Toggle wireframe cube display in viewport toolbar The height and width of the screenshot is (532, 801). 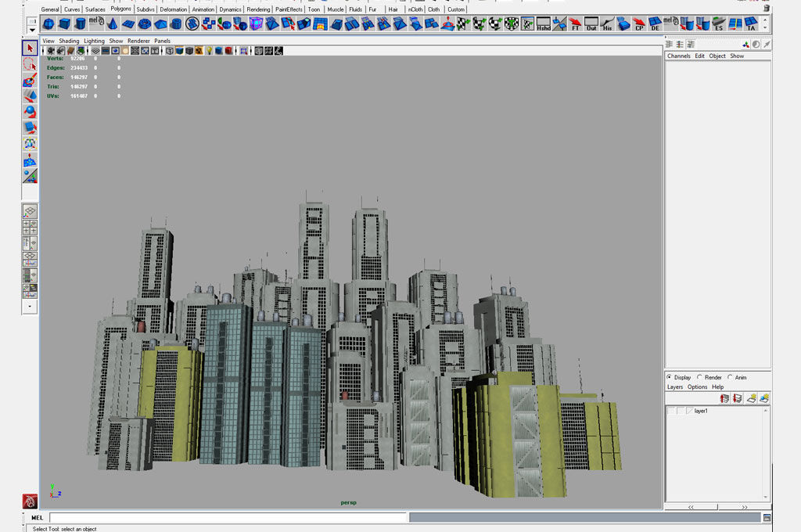coord(170,51)
